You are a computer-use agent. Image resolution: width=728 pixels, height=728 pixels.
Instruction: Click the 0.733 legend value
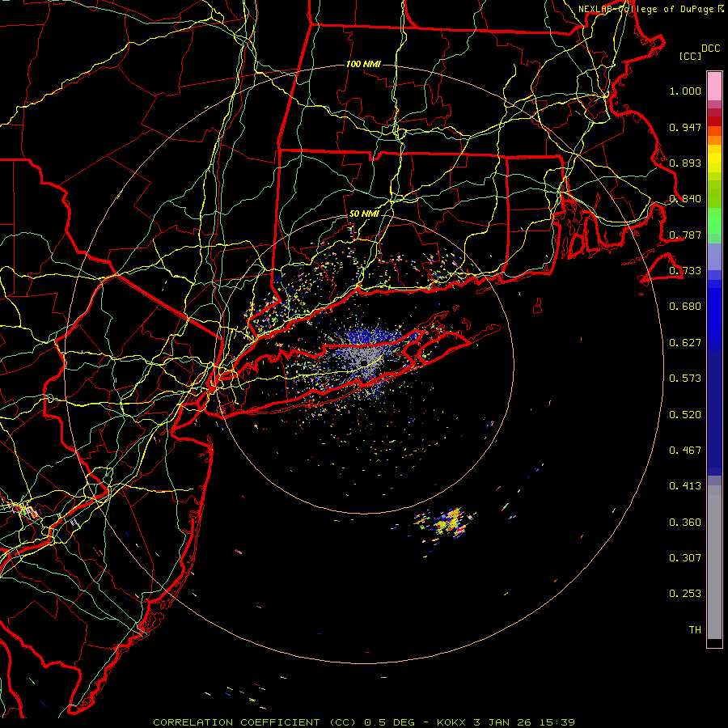tap(685, 271)
